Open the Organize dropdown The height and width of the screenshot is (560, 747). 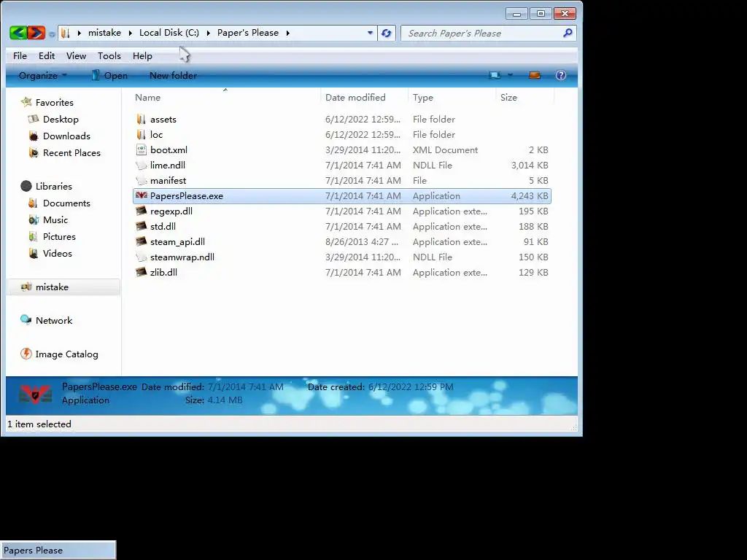[x=43, y=75]
